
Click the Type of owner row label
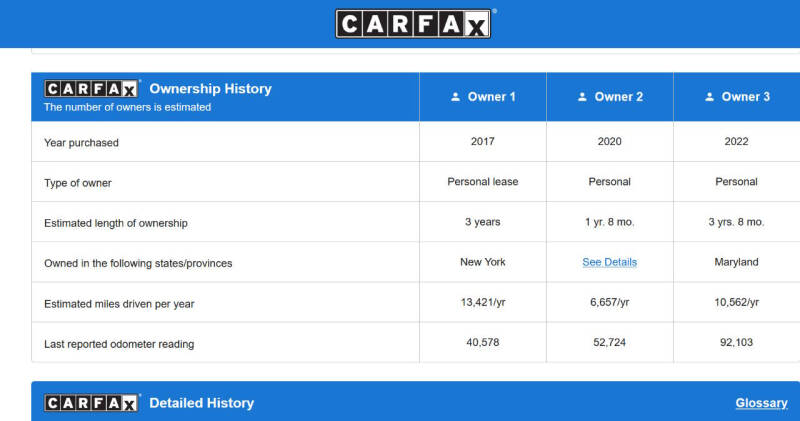pos(78,183)
